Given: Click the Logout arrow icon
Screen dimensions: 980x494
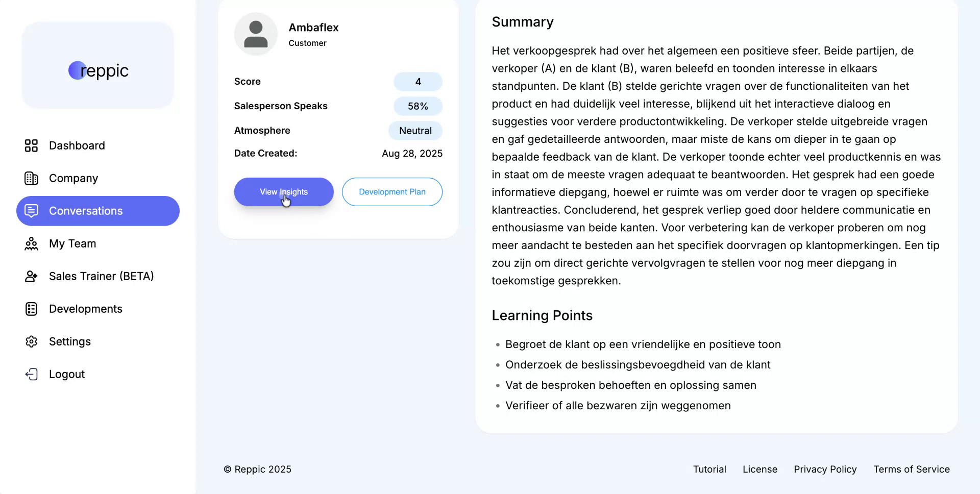Looking at the screenshot, I should coord(31,375).
